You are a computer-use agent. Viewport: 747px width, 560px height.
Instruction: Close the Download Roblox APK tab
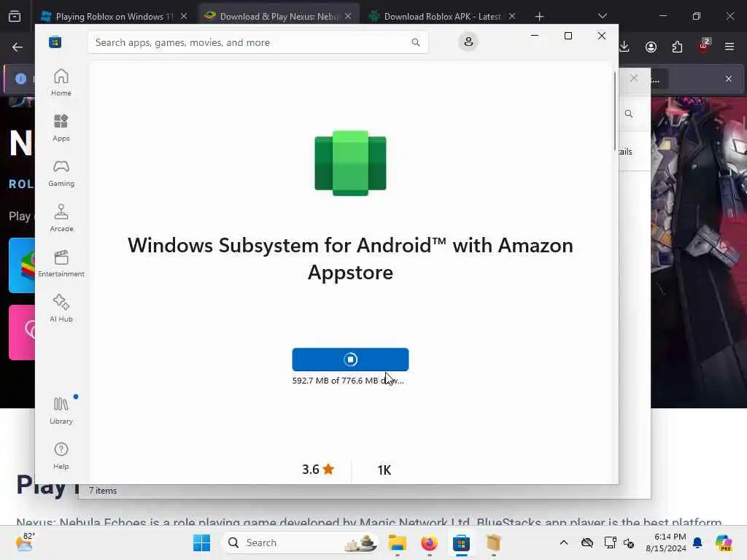click(x=512, y=16)
